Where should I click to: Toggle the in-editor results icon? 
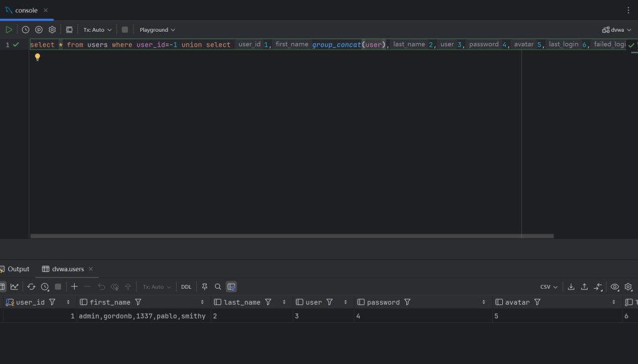(69, 30)
